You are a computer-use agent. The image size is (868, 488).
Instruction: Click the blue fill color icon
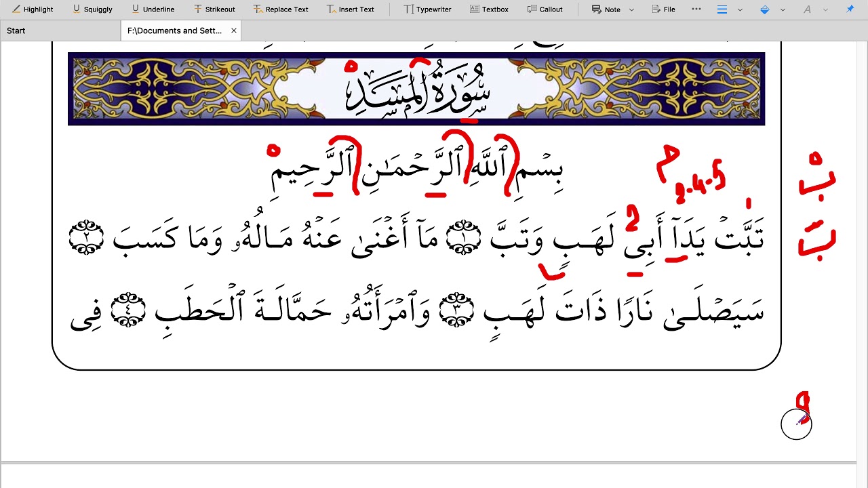[x=765, y=9]
